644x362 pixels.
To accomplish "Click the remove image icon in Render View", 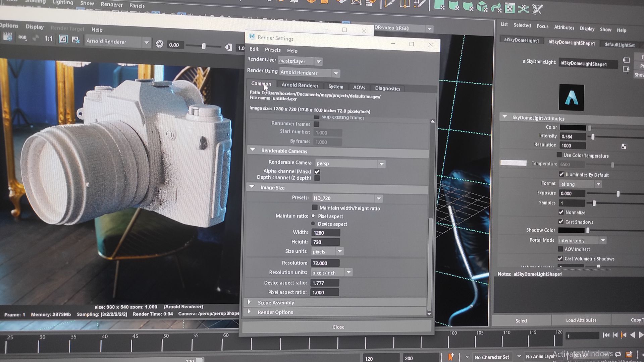I will [x=76, y=40].
